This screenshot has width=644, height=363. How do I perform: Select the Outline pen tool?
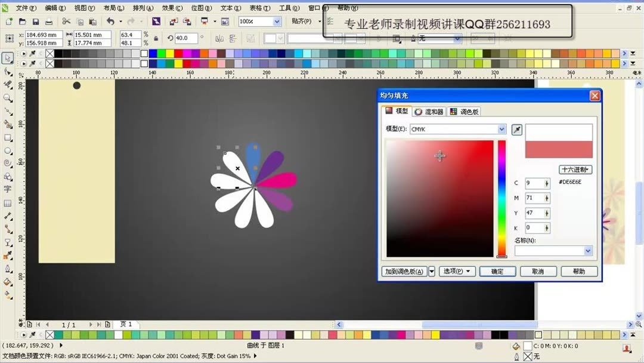pos(8,269)
